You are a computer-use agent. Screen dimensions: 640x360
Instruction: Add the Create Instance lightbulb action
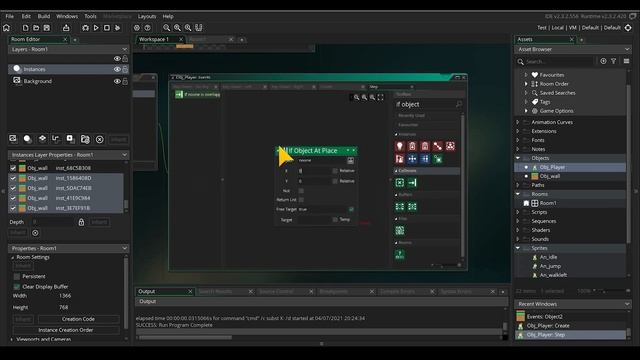400,146
